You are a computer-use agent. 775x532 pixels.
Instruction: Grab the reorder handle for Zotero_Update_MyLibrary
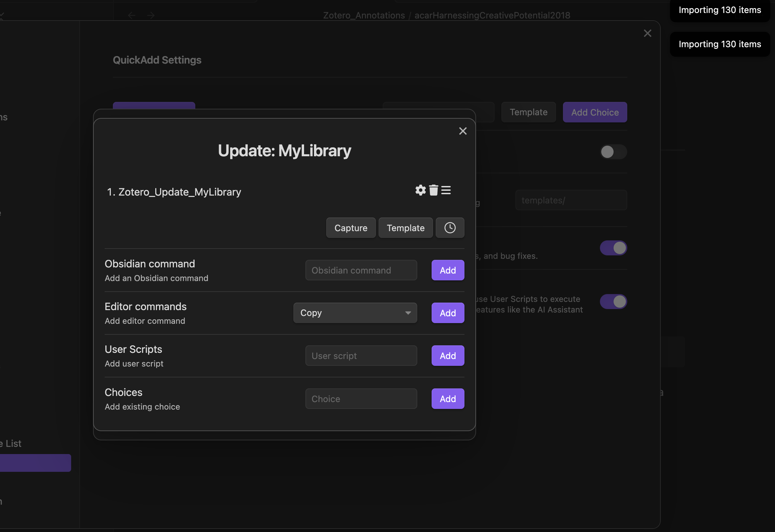(446, 190)
